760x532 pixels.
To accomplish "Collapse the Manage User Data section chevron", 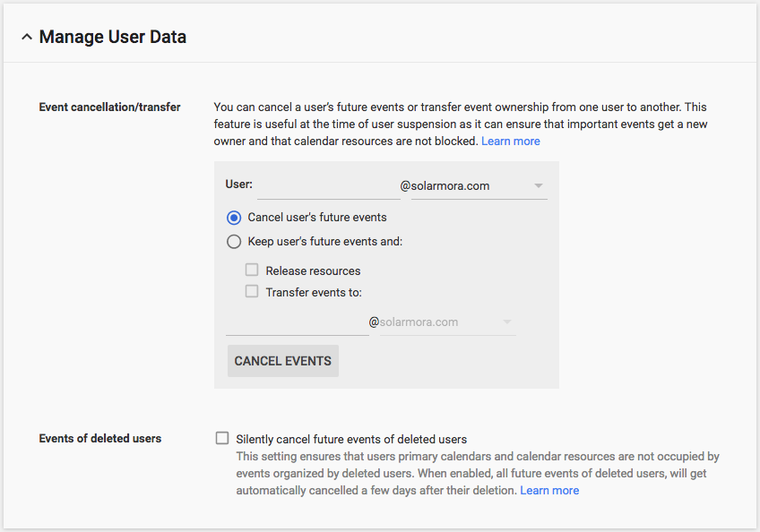I will 27,38.
